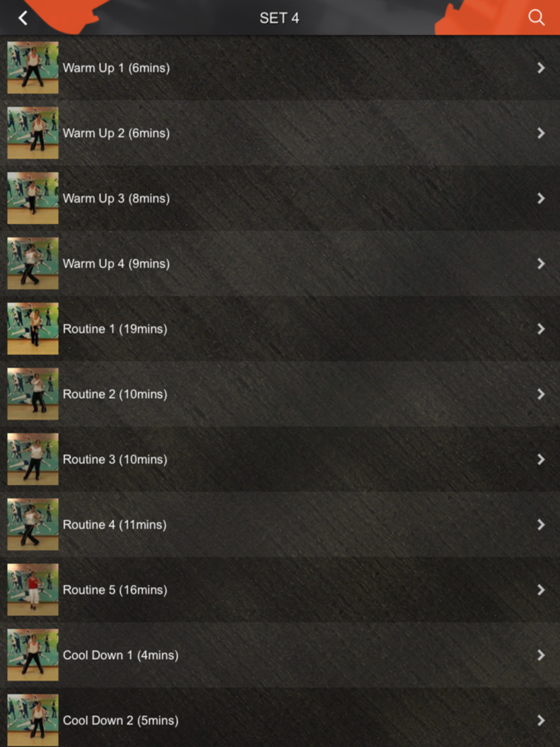Screen dimensions: 560x747
Task: Tap the Routine 4 video thumbnail
Action: (x=32, y=525)
